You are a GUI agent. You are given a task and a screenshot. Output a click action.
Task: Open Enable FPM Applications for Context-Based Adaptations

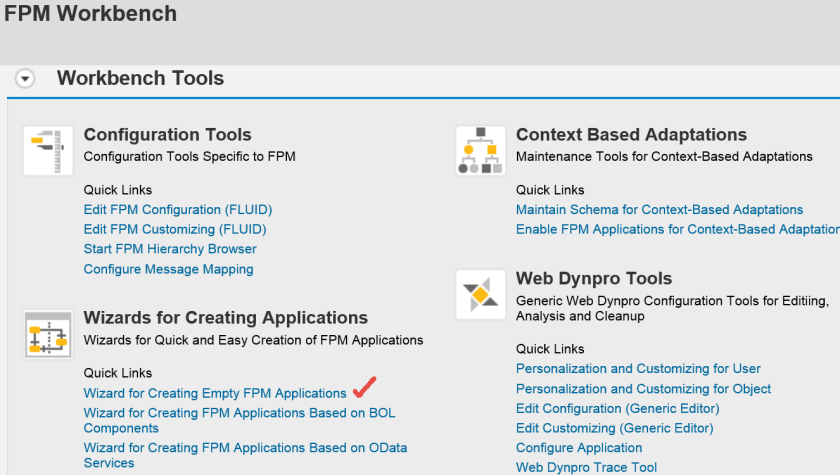[678, 229]
